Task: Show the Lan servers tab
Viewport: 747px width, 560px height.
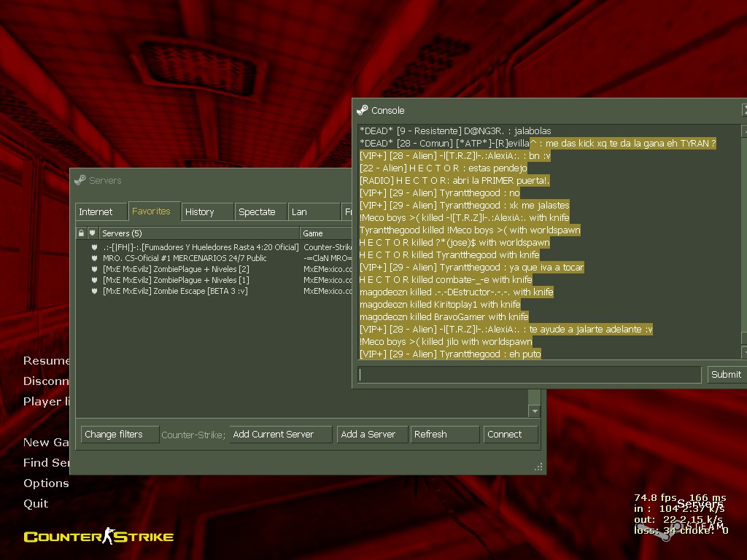Action: coord(314,212)
